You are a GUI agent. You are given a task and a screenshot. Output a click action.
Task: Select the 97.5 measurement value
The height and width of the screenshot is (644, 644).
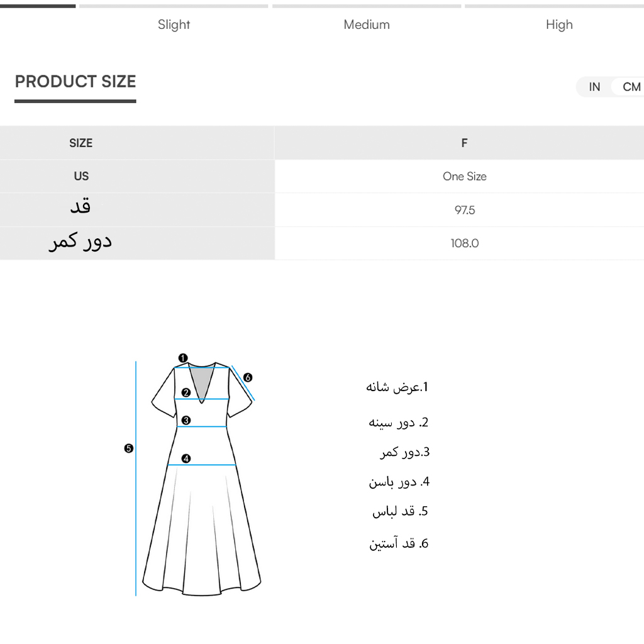coord(465,210)
